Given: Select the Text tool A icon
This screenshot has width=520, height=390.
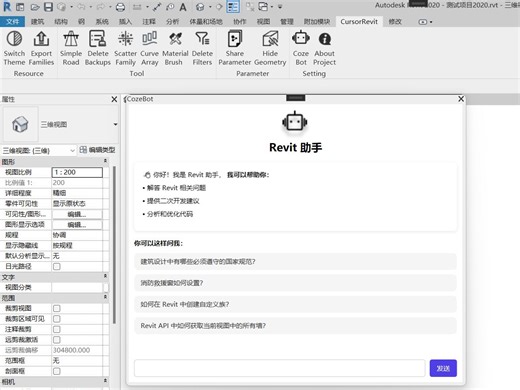Looking at the screenshot, I should [183, 7].
